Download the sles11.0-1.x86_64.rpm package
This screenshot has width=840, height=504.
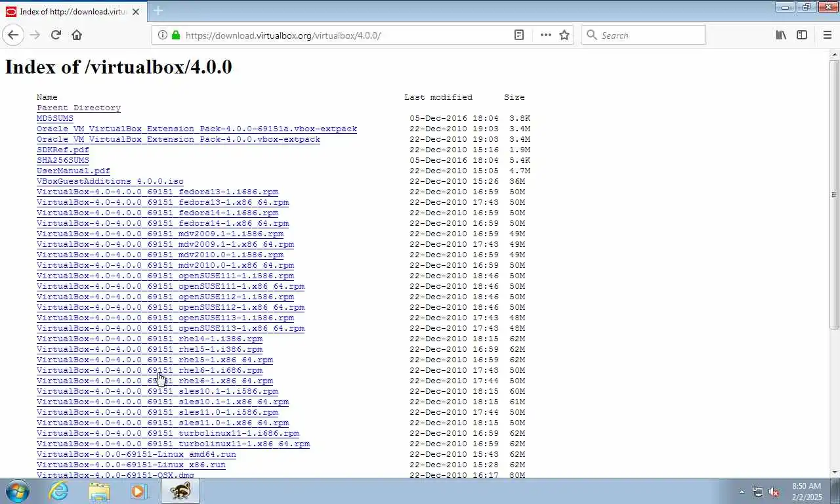pyautogui.click(x=163, y=423)
